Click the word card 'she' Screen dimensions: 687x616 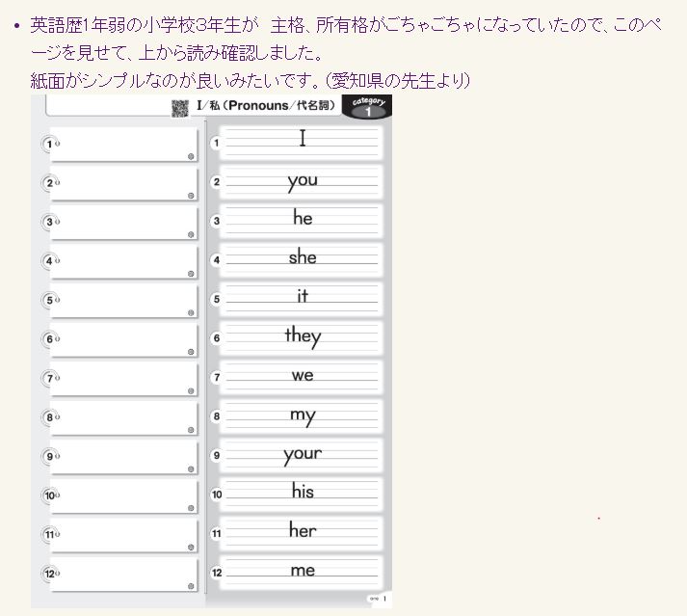(x=302, y=258)
